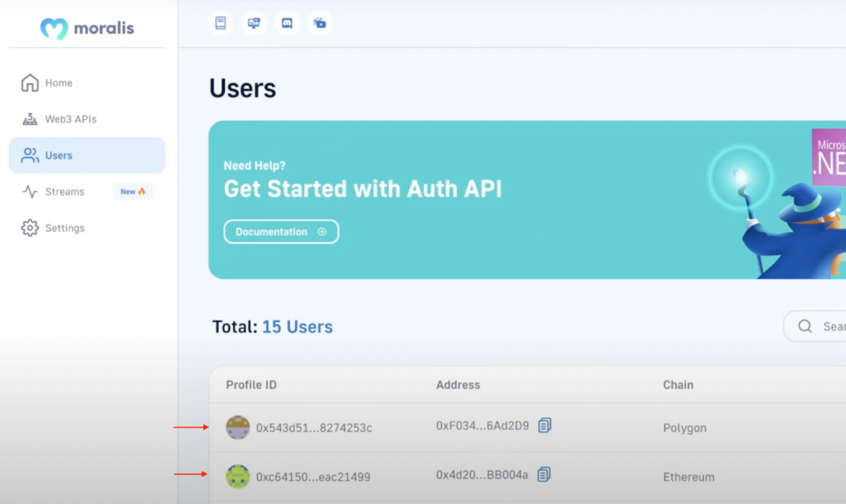The width and height of the screenshot is (846, 504).
Task: Copy address 0x4d20...BB004a
Action: [544, 474]
